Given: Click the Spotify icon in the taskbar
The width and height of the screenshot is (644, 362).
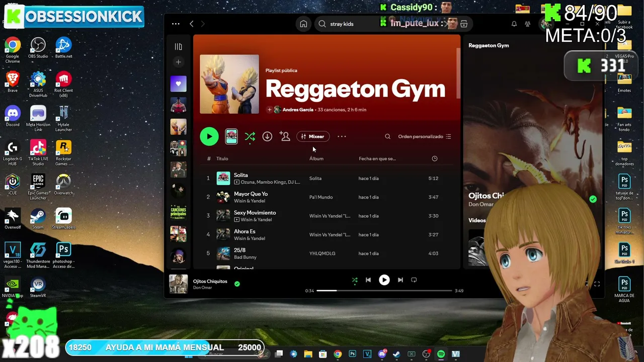Looking at the screenshot, I should point(441,354).
